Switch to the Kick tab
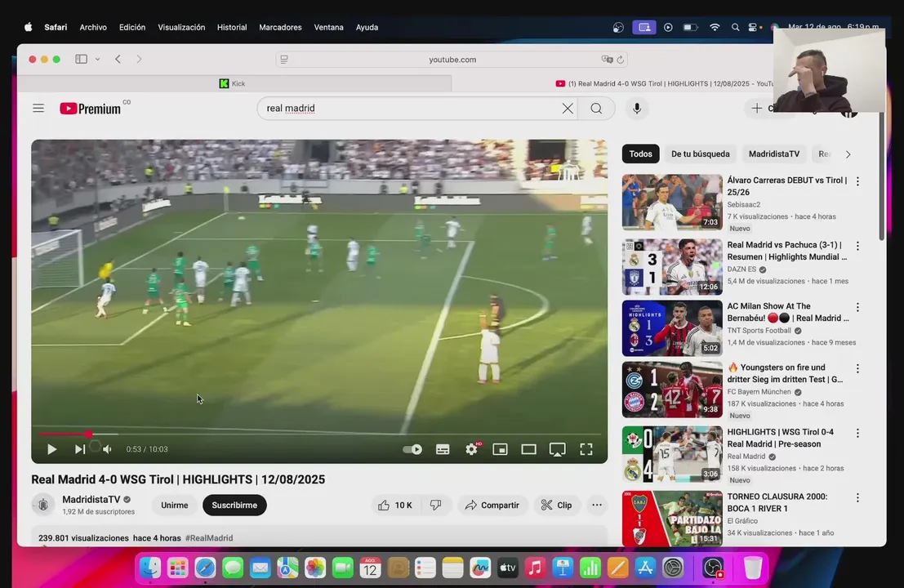 (x=234, y=83)
